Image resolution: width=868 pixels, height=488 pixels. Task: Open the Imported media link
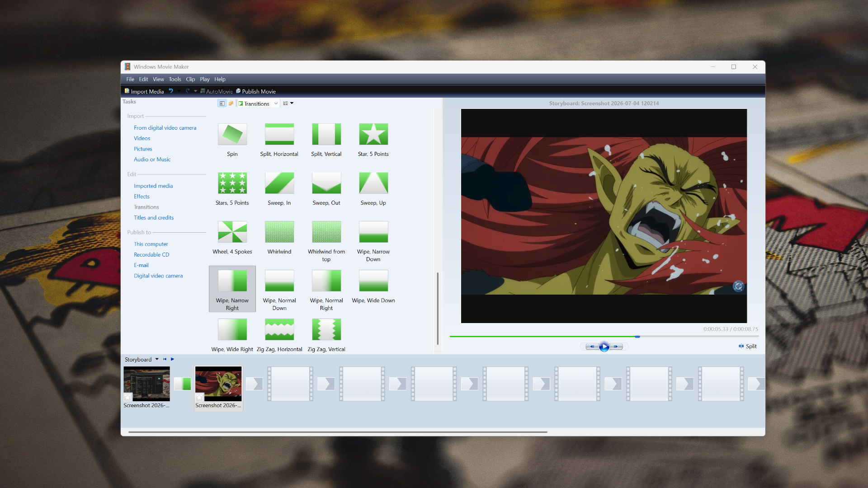(x=153, y=186)
